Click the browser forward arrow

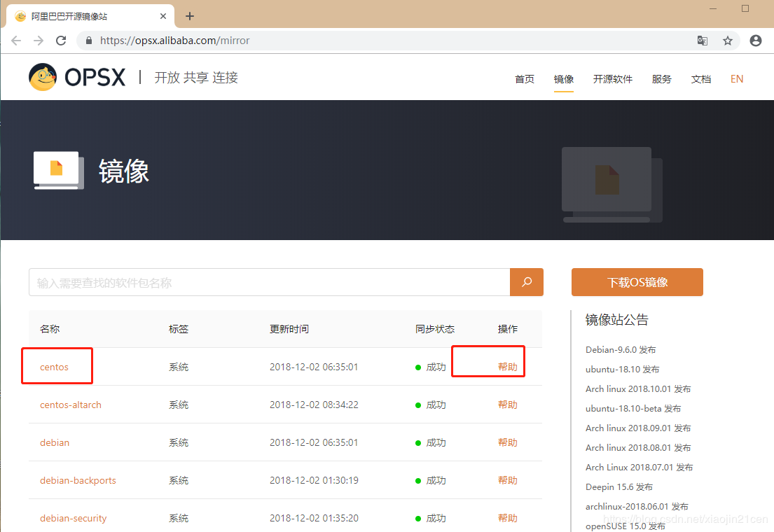(39, 41)
